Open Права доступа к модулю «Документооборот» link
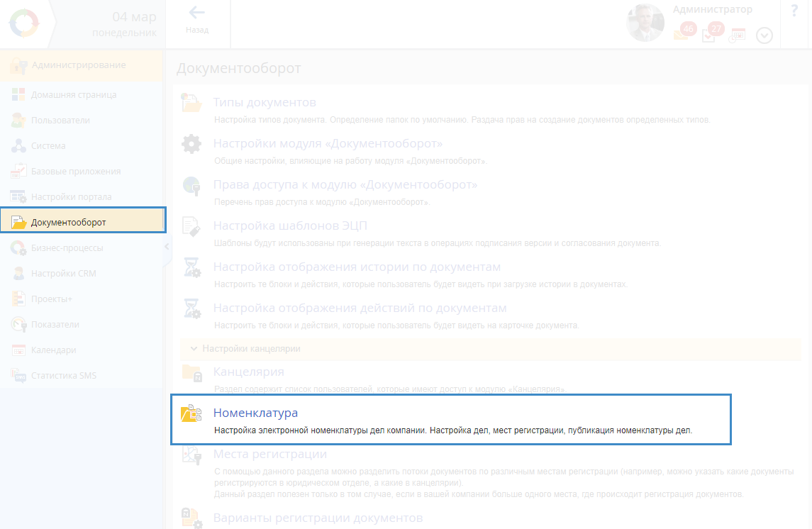 [345, 185]
